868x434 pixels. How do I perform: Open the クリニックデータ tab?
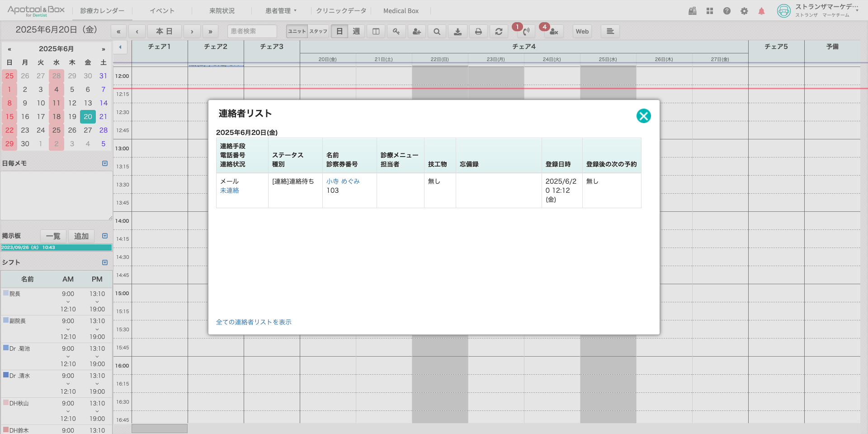point(341,11)
